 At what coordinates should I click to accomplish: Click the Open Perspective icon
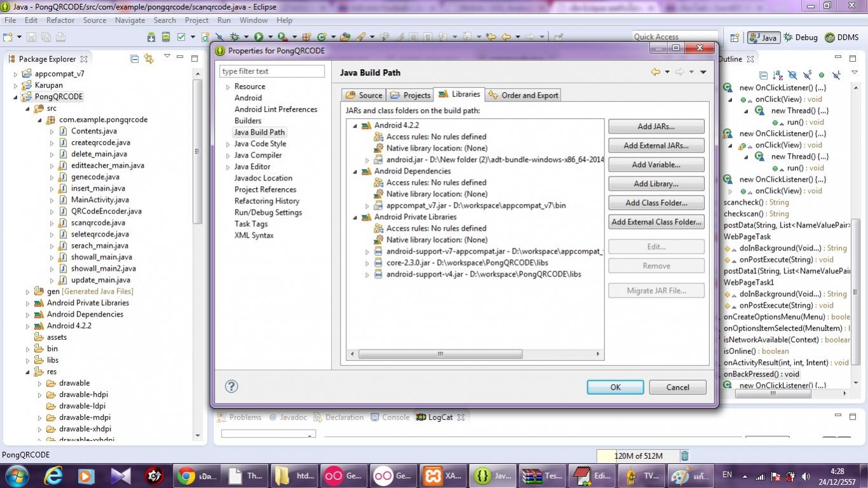(x=734, y=37)
